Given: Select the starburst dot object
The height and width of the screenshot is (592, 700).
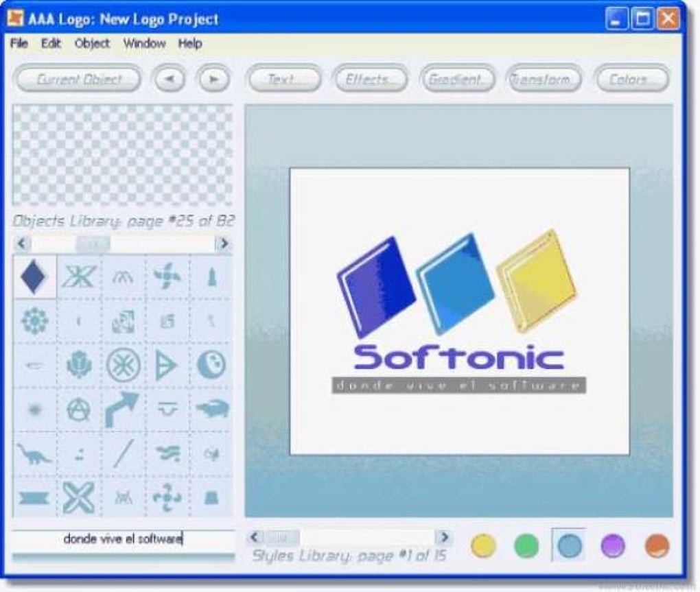Looking at the screenshot, I should (34, 409).
